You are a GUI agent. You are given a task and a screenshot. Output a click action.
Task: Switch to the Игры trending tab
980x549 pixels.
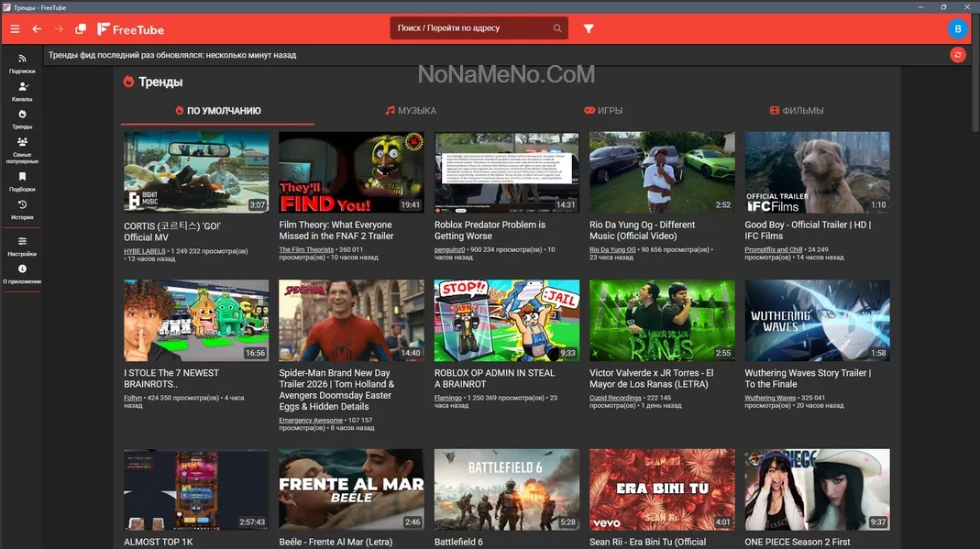603,111
